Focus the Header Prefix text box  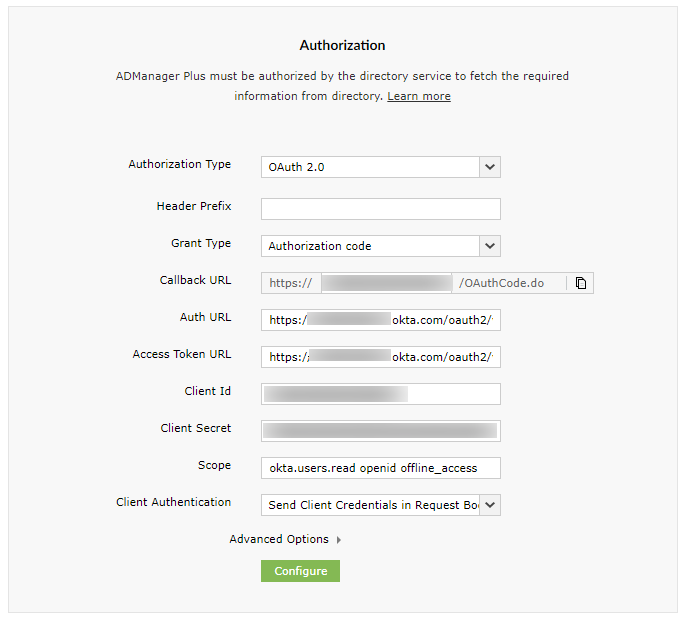(x=380, y=208)
